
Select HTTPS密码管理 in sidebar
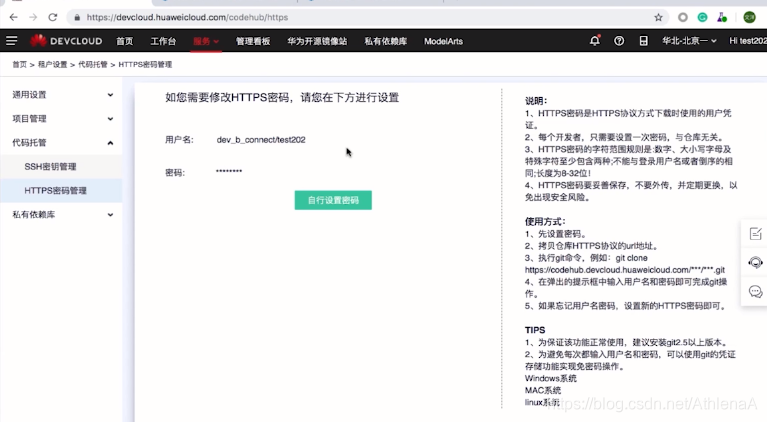61,190
